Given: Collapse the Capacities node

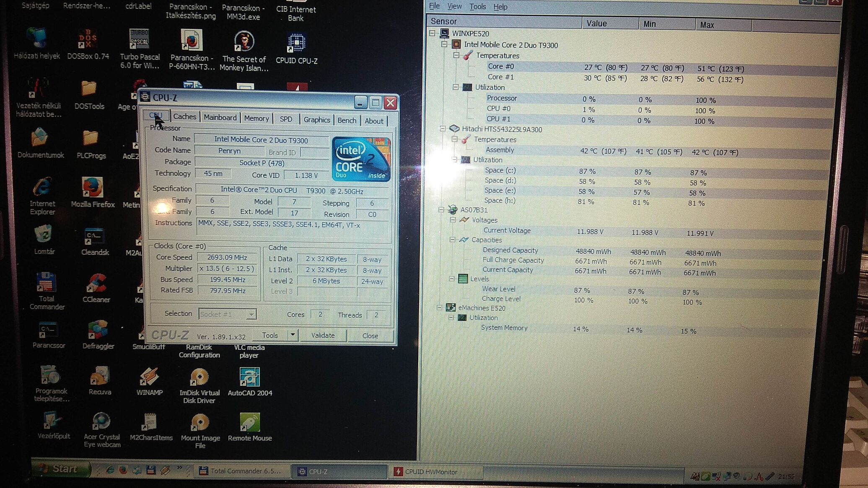Looking at the screenshot, I should point(452,240).
